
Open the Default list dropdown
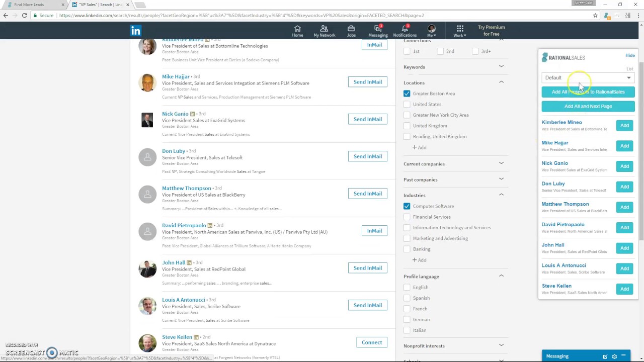(x=588, y=78)
